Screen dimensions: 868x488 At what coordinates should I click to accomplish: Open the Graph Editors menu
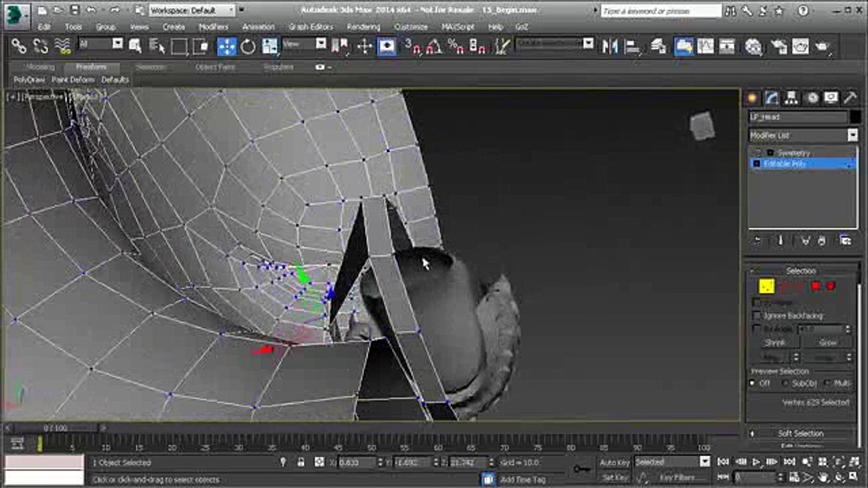[x=310, y=27]
